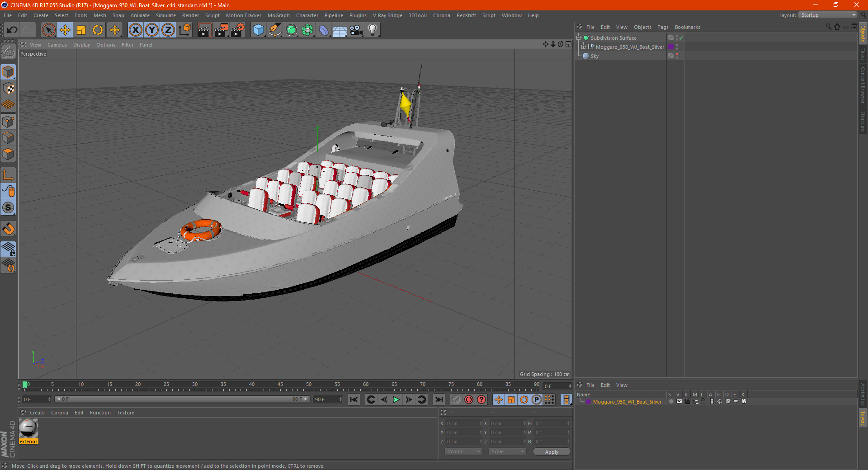Select the Live Selection tool
Image resolution: width=868 pixels, height=470 pixels.
tap(48, 30)
